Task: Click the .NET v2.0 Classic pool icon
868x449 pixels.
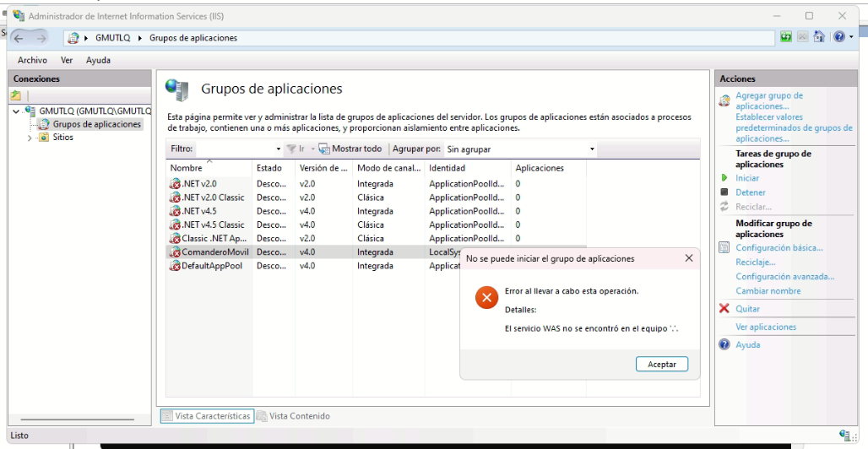Action: (175, 197)
